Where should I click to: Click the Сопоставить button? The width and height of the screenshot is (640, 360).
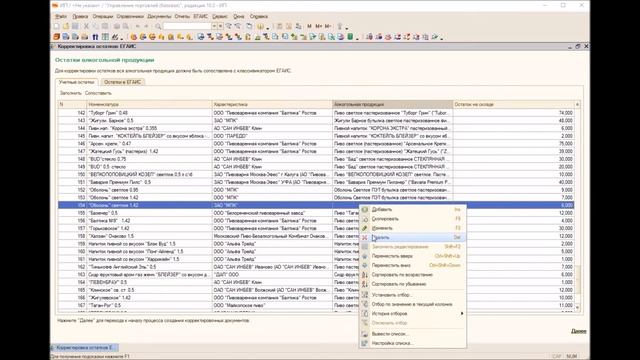98,93
